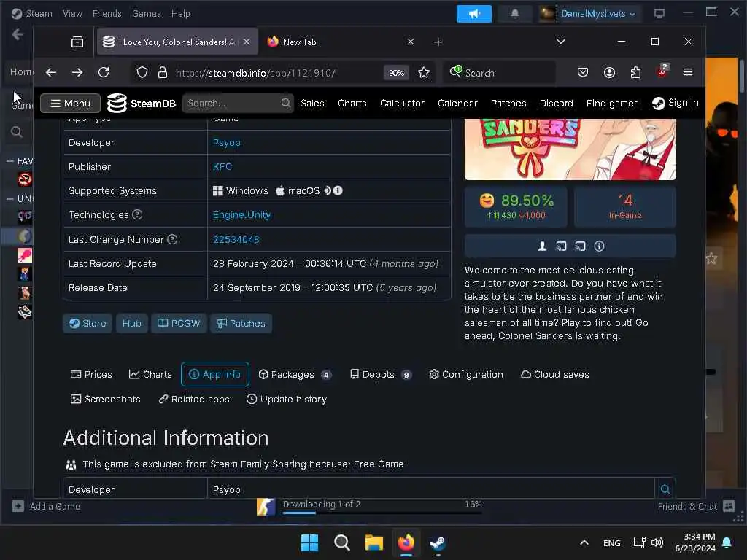Switch to the Configuration tab
The width and height of the screenshot is (747, 560).
point(466,374)
